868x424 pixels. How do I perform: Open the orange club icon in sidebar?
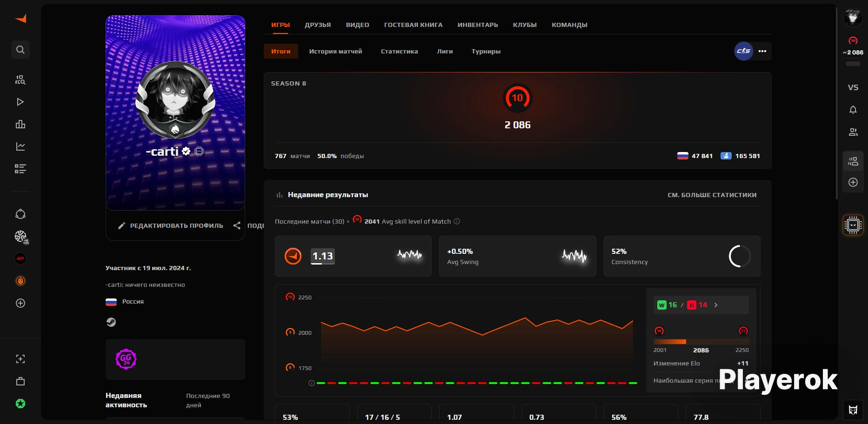(x=20, y=281)
